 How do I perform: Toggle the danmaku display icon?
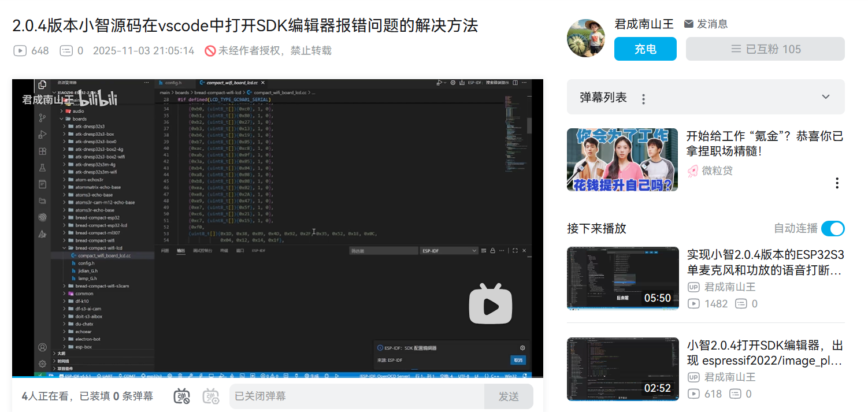tap(182, 396)
